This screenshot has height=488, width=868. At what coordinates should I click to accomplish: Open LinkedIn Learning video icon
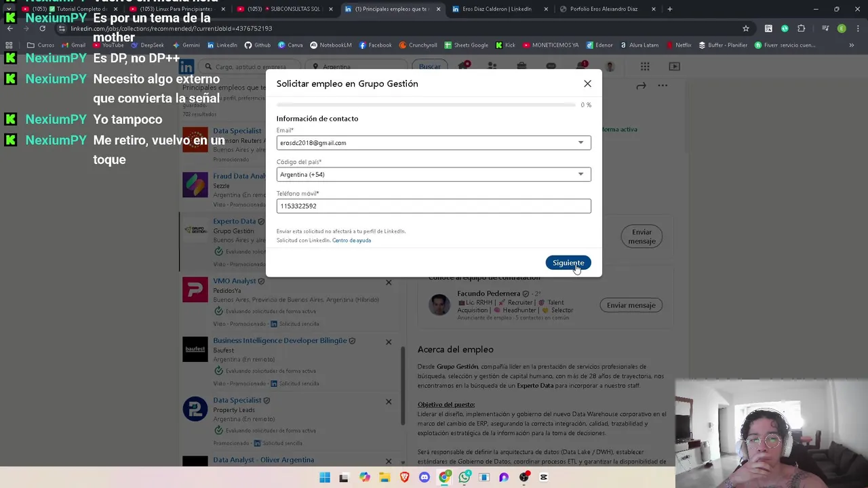[674, 66]
